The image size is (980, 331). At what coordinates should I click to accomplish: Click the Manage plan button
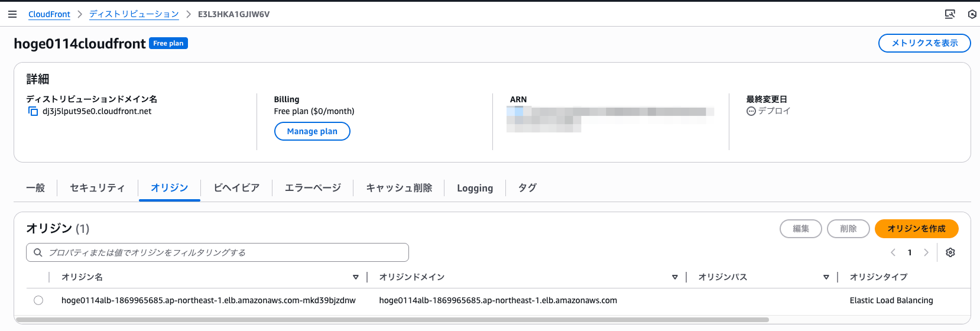(312, 131)
